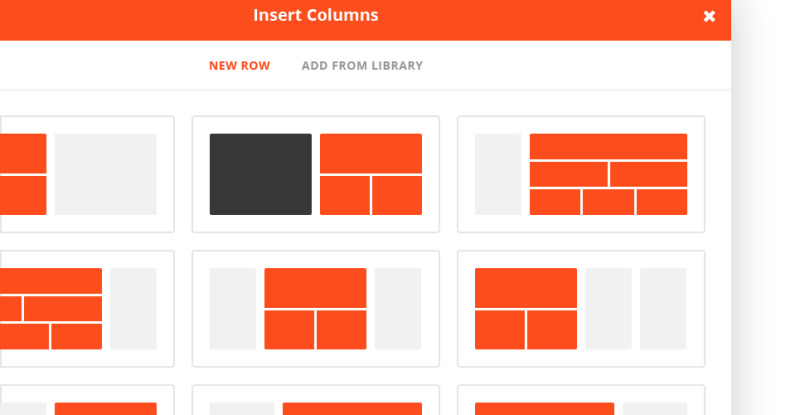Choose bottom layout with narrow gray then wide orange bar
800x415 pixels.
(316, 400)
